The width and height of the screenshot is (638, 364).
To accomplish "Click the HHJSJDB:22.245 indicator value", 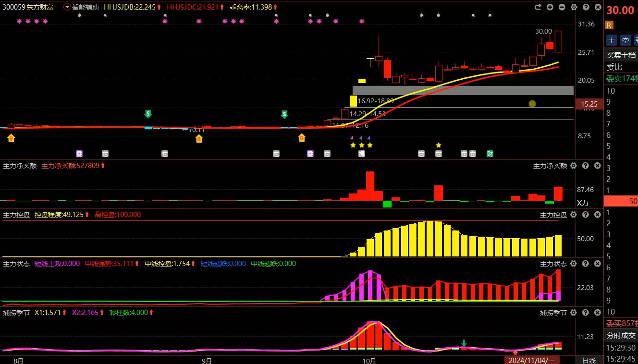I will [130, 7].
